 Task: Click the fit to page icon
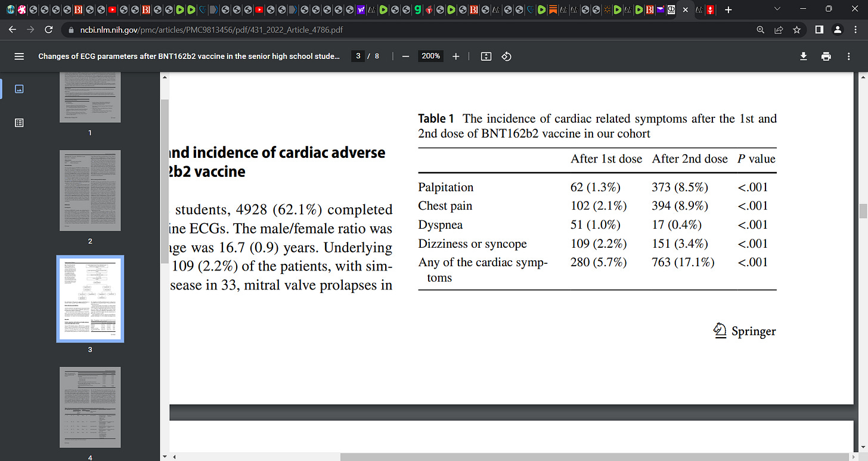[486, 56]
